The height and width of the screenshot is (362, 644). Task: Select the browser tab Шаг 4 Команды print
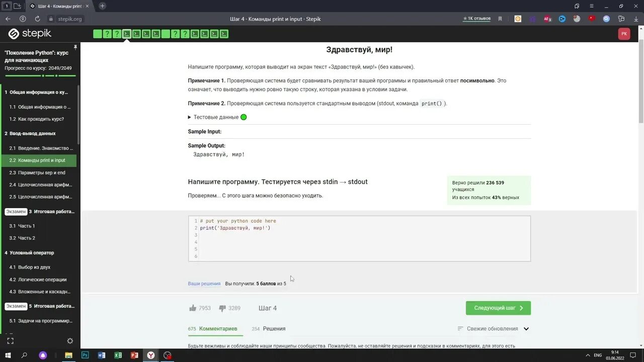click(60, 6)
